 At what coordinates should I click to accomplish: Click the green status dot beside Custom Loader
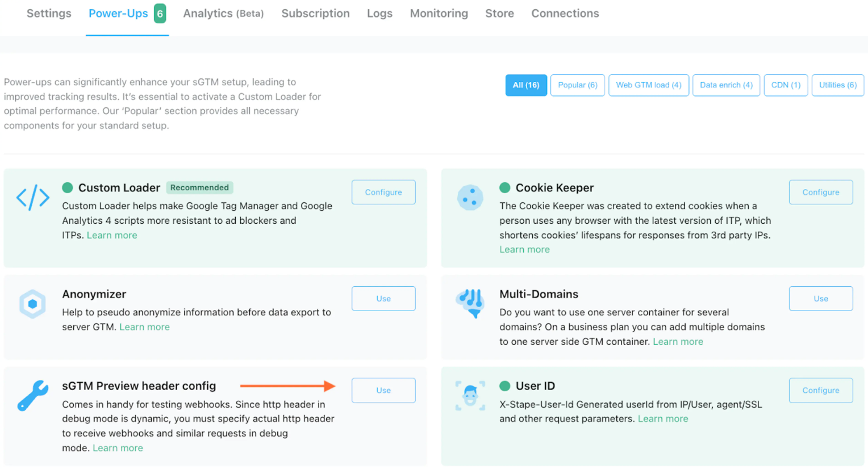click(68, 187)
